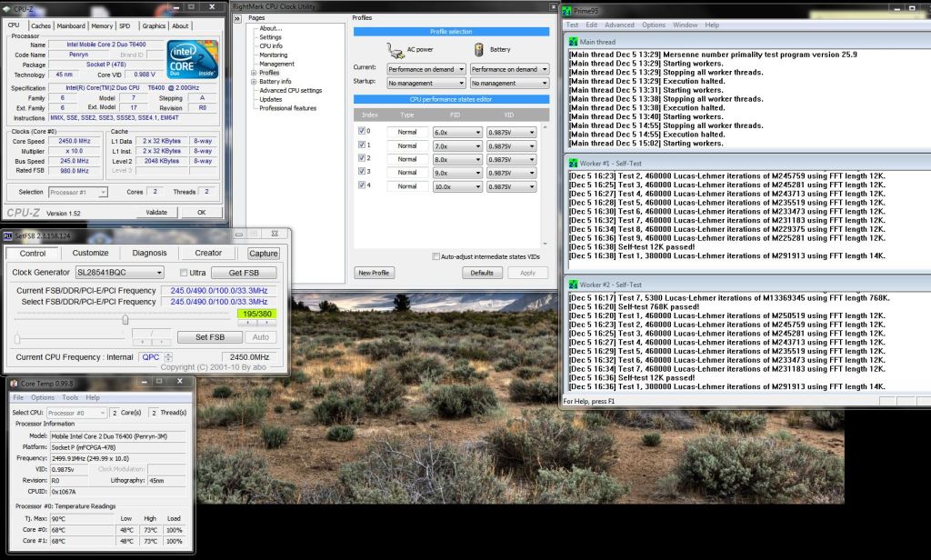931x560 pixels.
Task: Click the SetFSB title bar icon
Action: 8,235
